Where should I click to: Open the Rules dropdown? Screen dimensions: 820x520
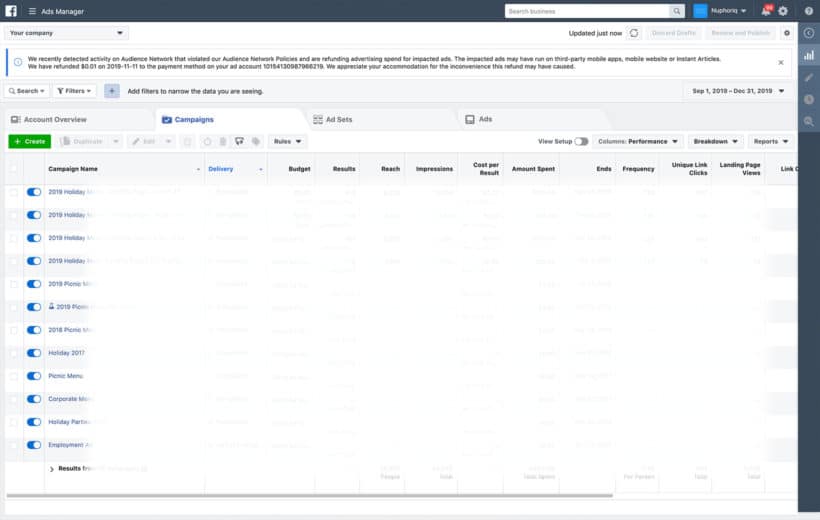tap(288, 141)
